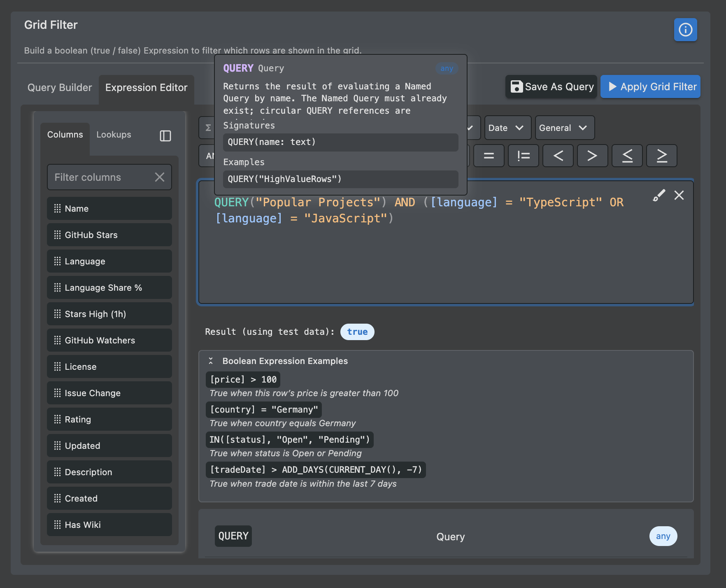Insert the greater-than-or-equal operator
This screenshot has height=588, width=726.
(662, 156)
